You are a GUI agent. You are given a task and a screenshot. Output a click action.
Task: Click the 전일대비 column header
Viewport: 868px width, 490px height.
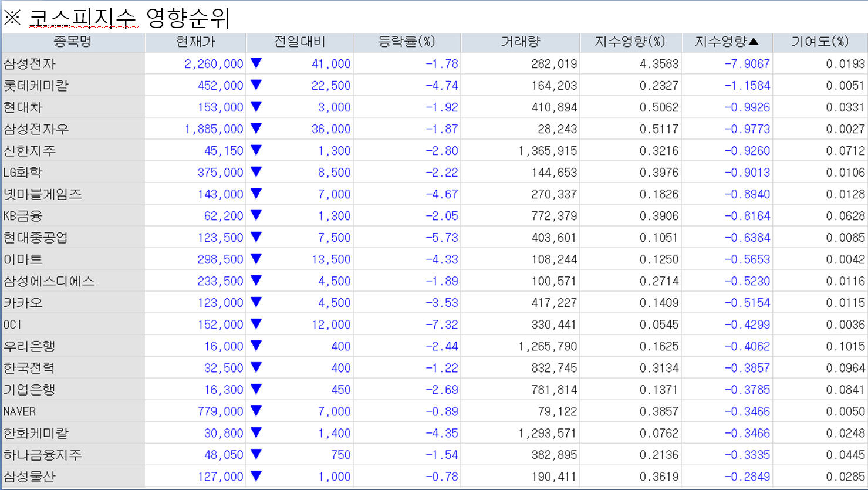pos(299,42)
